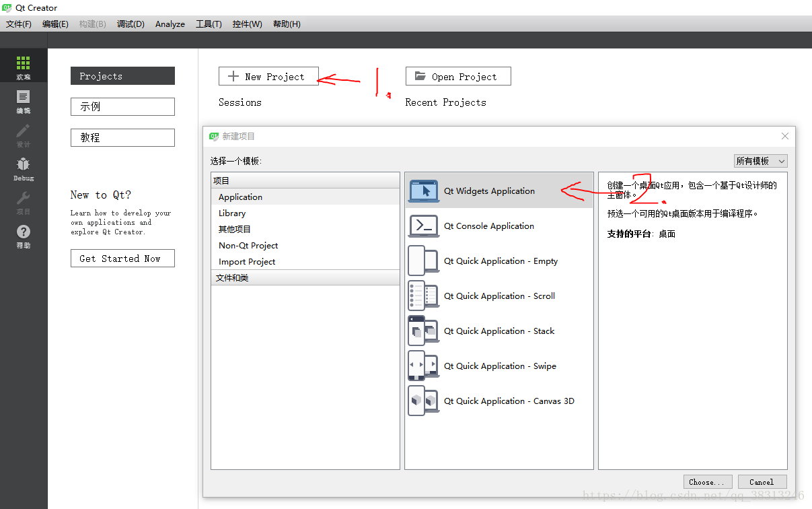Screen dimensions: 812x509
Task: Cancel the new project dialog
Action: 762,482
